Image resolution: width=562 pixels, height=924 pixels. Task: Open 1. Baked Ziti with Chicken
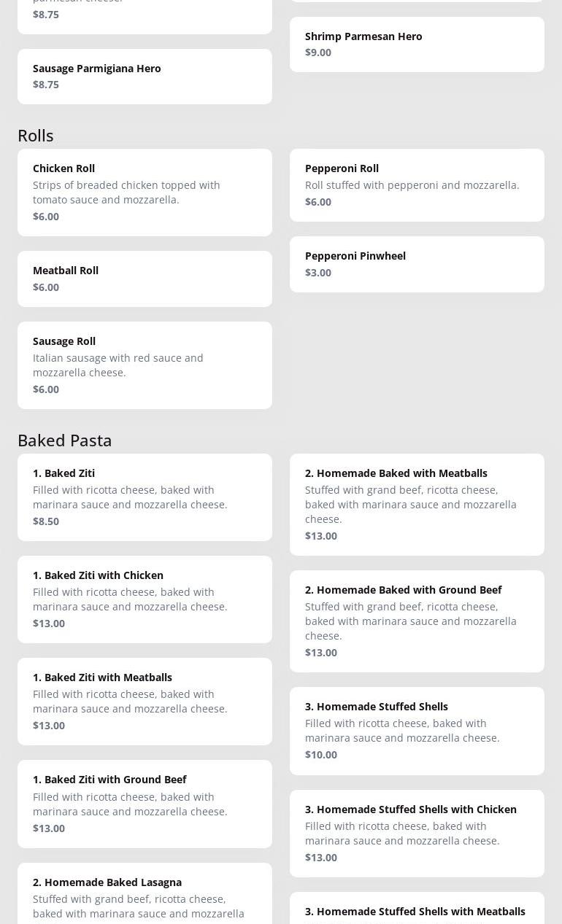tap(145, 599)
